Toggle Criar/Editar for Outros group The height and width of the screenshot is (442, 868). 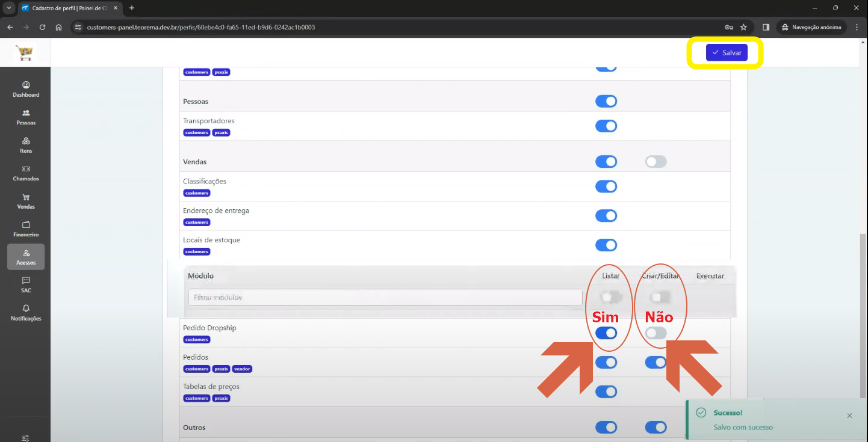click(x=656, y=427)
